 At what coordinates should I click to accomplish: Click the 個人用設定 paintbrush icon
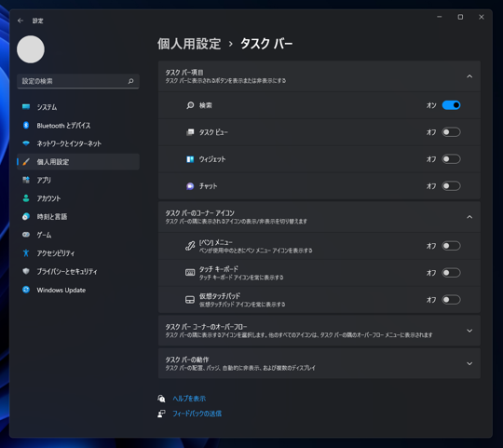coord(26,162)
